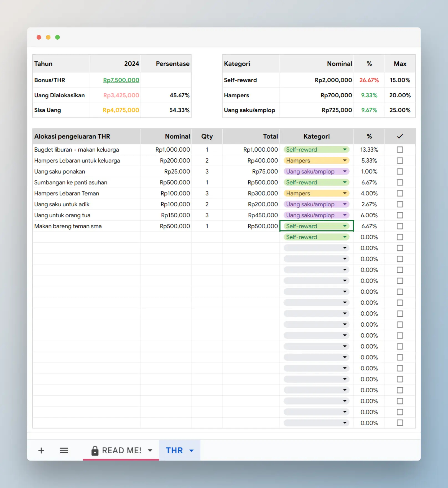Screen dimensions: 448x488
Task: Select cell 'Bugdet liburan + makan keluarga'
Action: 86,150
